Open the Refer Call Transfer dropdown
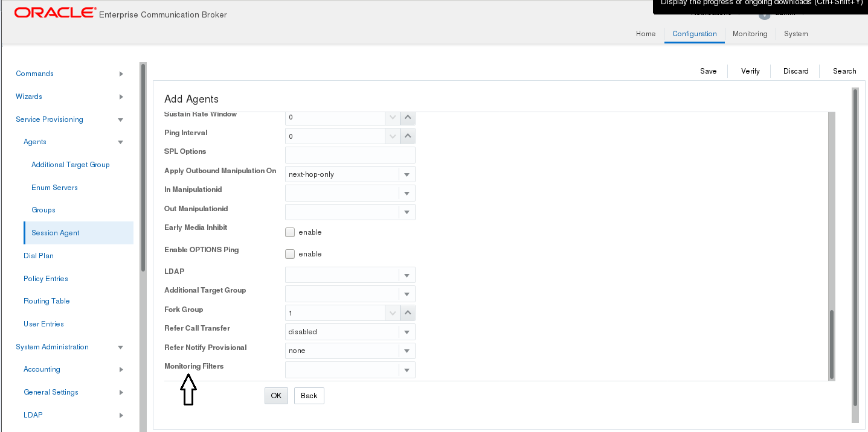 point(407,332)
